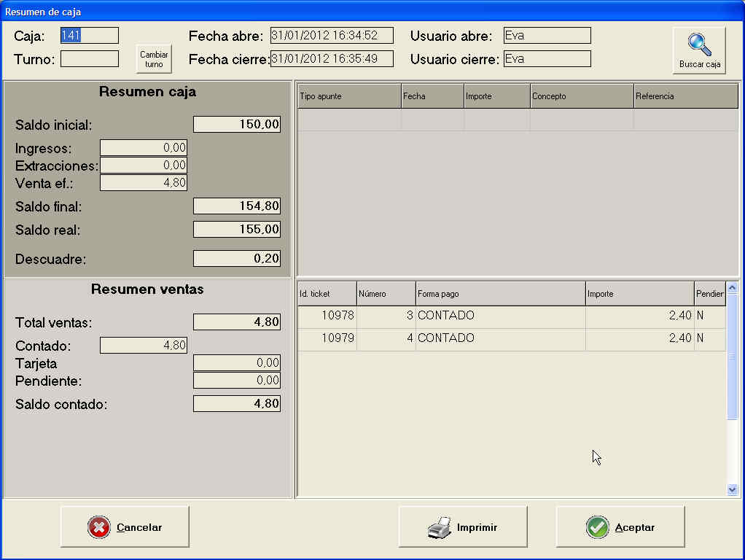Click the Referencia column header

[684, 96]
